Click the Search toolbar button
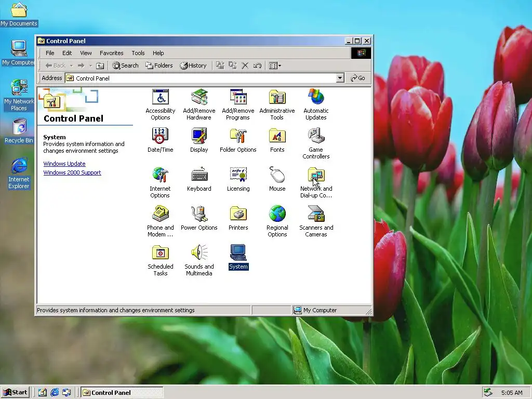532x399 pixels. click(x=126, y=65)
